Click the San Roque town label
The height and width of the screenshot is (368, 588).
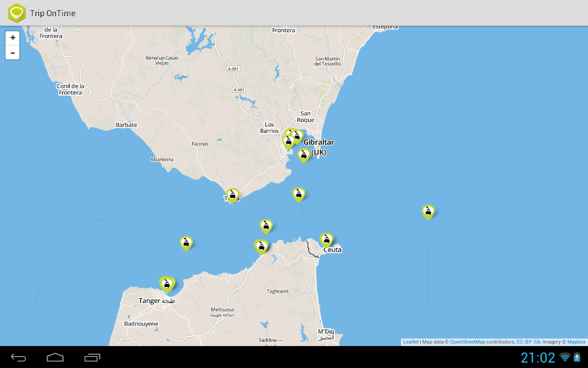click(x=305, y=117)
